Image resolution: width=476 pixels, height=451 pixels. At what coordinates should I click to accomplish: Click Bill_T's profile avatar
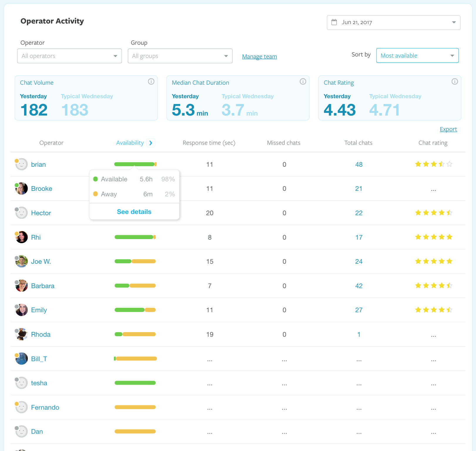point(21,359)
